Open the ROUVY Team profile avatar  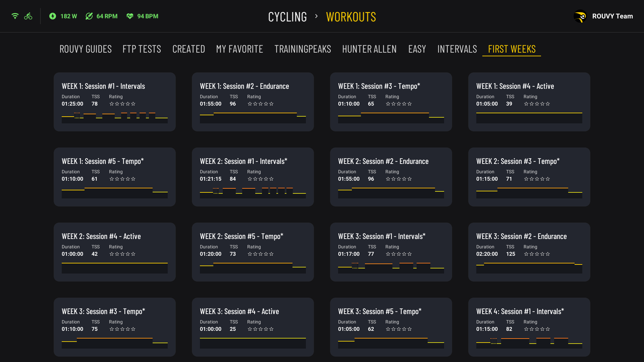coord(580,16)
